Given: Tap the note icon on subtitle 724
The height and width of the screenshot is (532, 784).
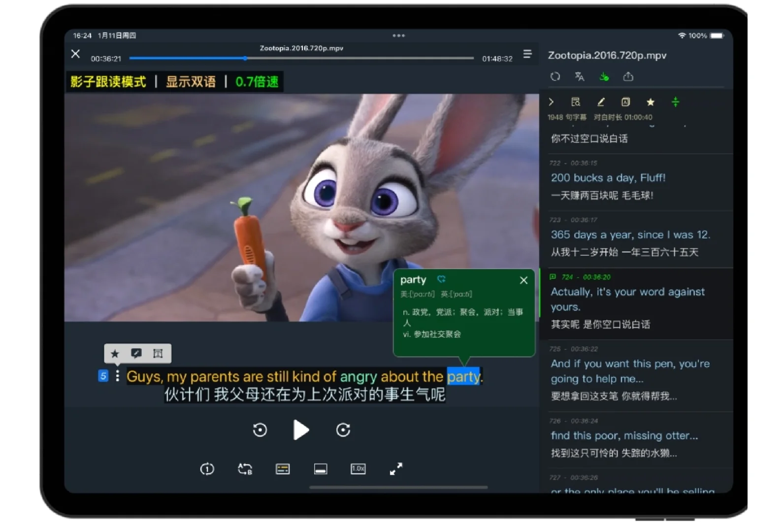Looking at the screenshot, I should pyautogui.click(x=553, y=277).
